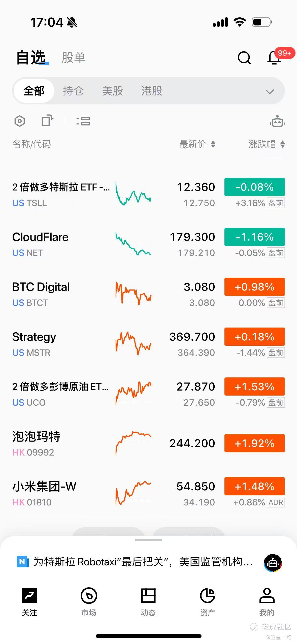Sort by 涨跌幅 column arrows
Viewport: 297px width, 644px height.
point(267,144)
